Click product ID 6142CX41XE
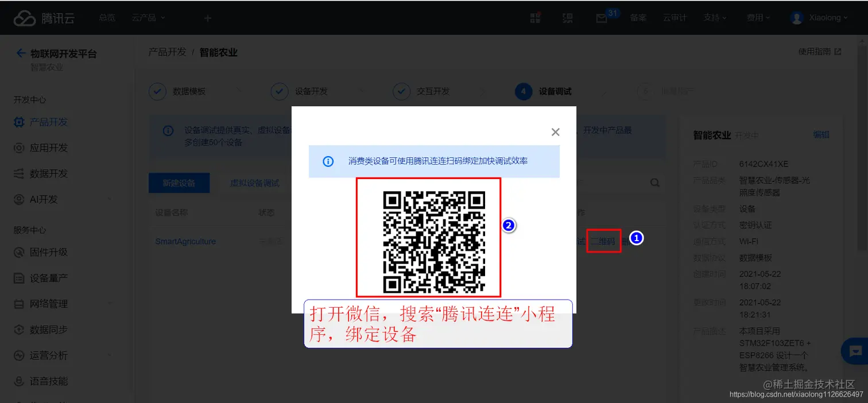This screenshot has width=868, height=403. [764, 164]
